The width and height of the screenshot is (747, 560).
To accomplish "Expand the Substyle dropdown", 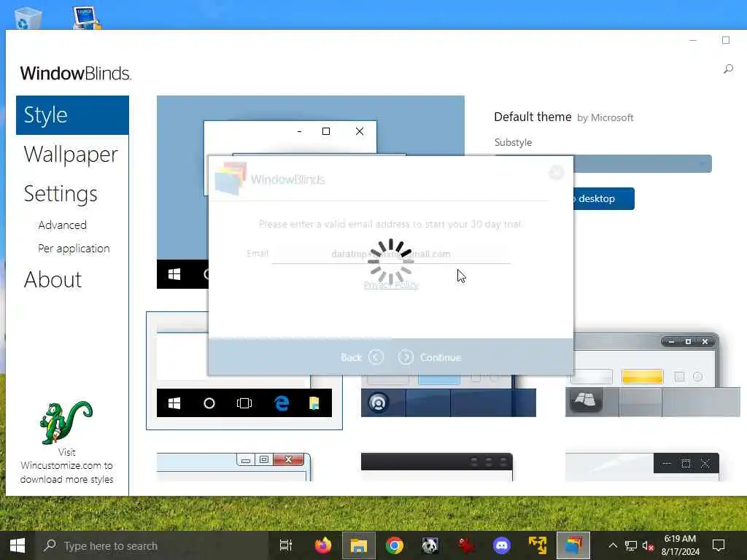I will pyautogui.click(x=643, y=164).
